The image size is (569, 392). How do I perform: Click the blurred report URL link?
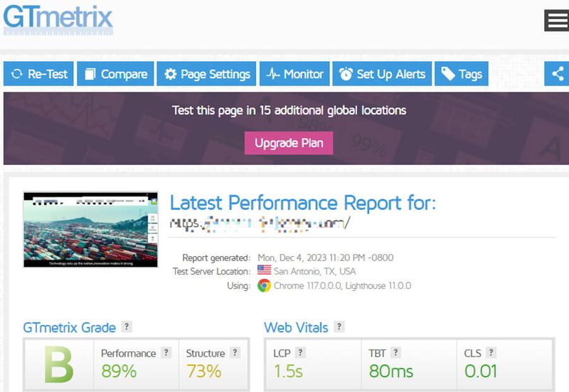pos(260,223)
